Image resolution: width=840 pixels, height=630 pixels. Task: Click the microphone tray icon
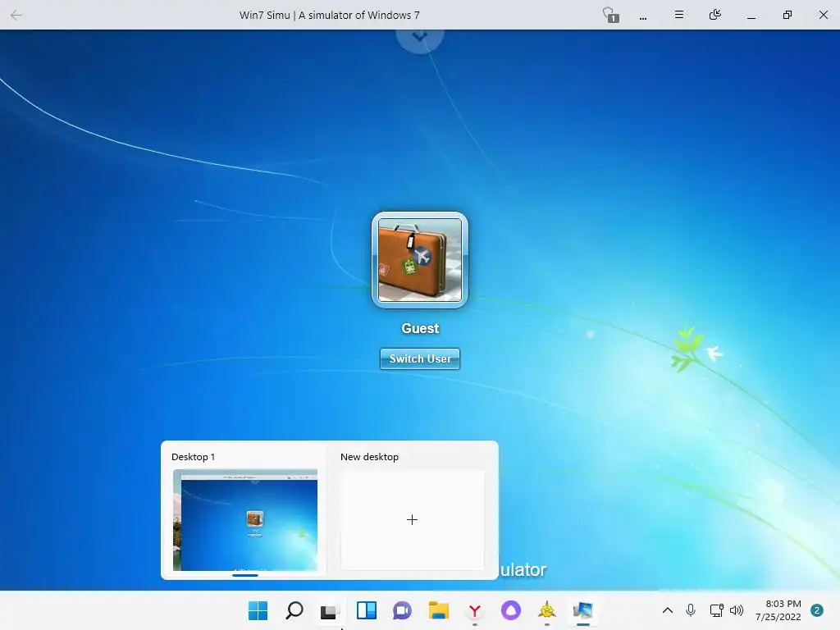click(x=691, y=610)
